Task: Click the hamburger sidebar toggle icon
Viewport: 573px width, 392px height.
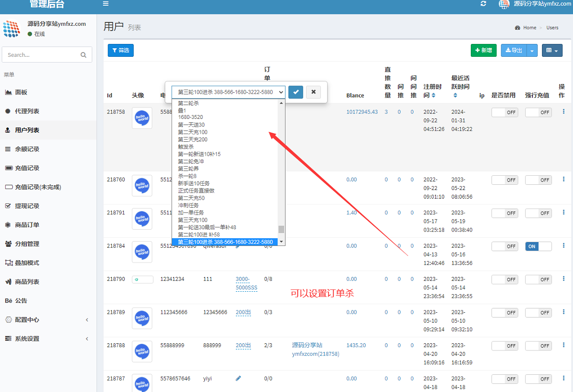Action: tap(106, 4)
